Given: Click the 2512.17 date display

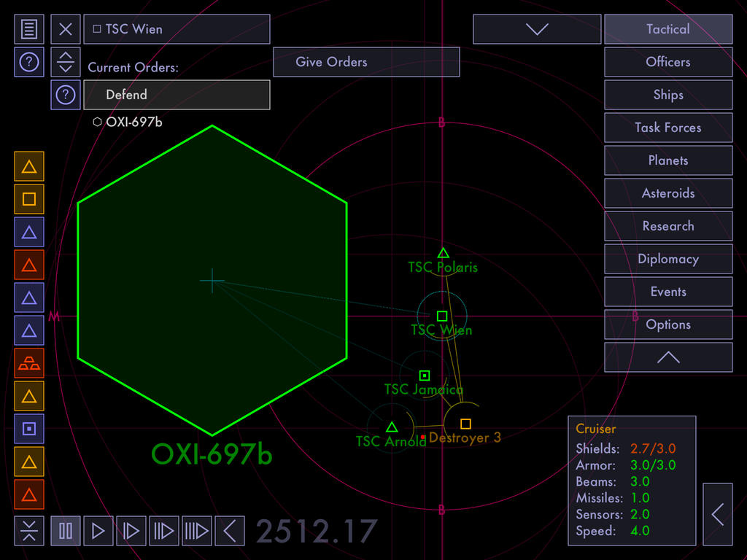Looking at the screenshot, I should tap(317, 532).
